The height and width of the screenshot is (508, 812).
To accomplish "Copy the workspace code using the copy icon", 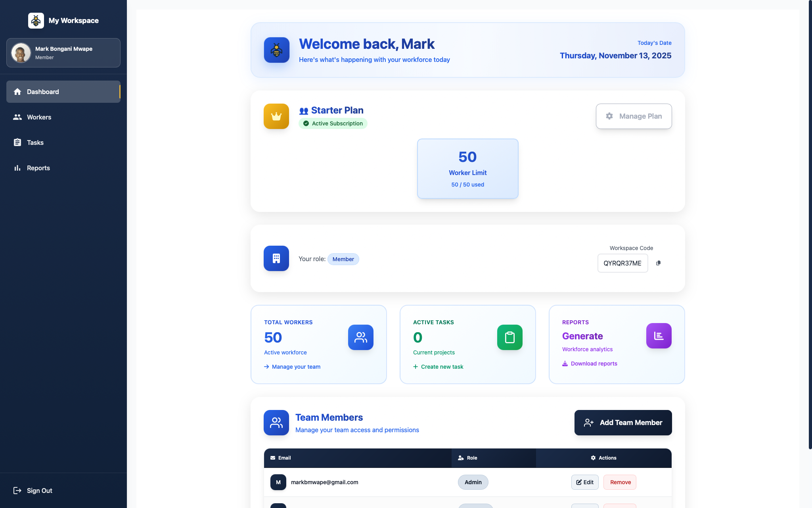I will [x=658, y=263].
